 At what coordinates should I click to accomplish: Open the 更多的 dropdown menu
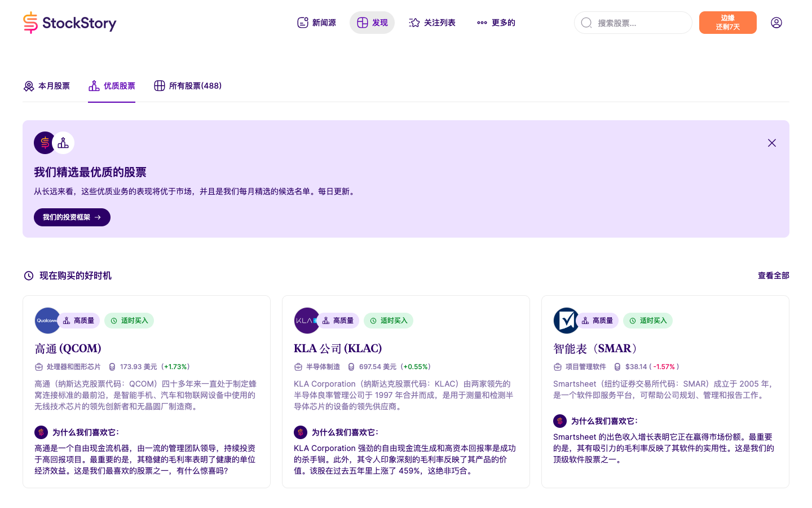click(496, 23)
